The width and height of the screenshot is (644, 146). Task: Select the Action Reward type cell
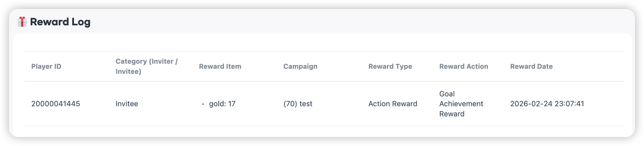coord(392,104)
